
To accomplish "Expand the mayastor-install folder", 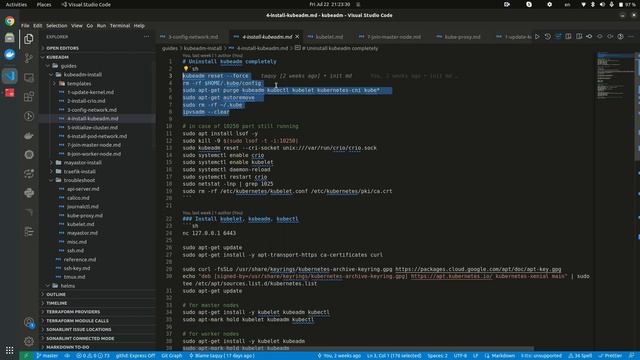I will tap(97, 162).
